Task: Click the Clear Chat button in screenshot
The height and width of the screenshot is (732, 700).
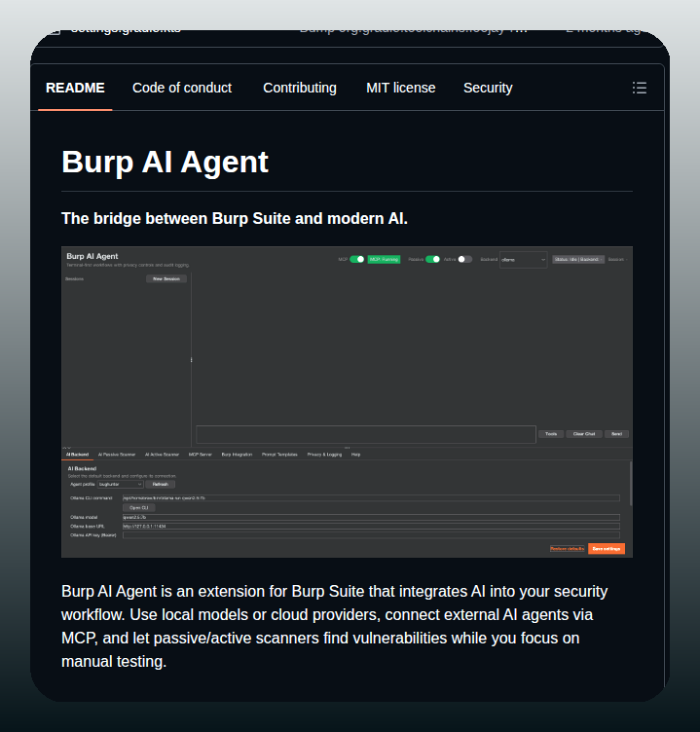Action: [584, 434]
